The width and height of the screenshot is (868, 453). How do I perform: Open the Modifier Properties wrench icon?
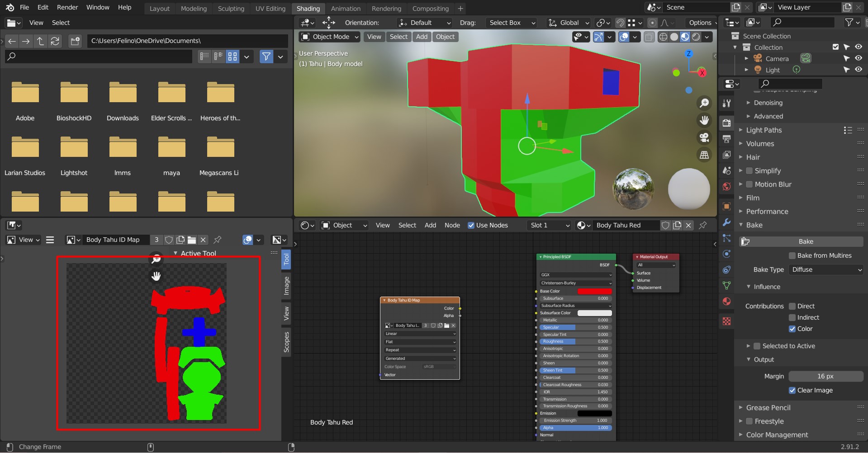pyautogui.click(x=726, y=222)
